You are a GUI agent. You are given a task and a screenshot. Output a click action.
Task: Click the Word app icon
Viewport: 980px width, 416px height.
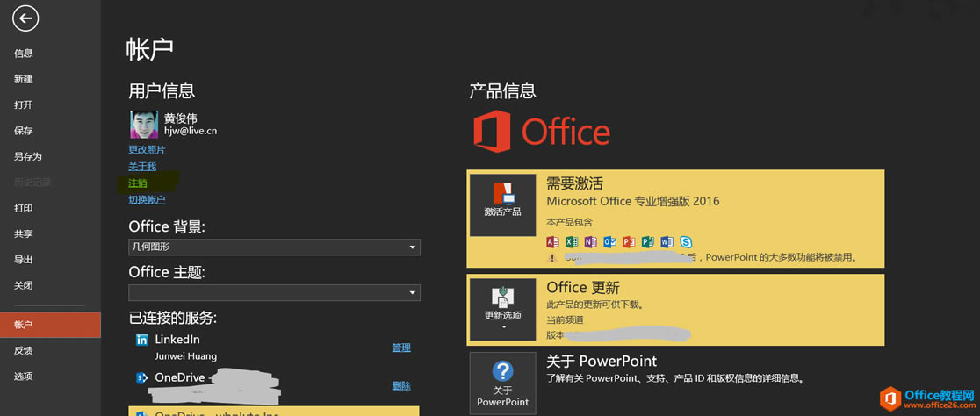[x=667, y=241]
